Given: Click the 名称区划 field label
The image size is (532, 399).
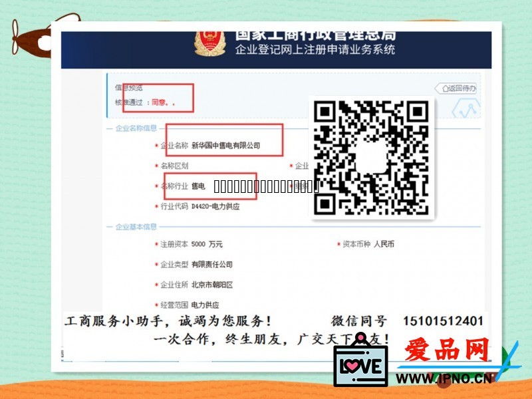Looking at the screenshot, I should [x=174, y=166].
